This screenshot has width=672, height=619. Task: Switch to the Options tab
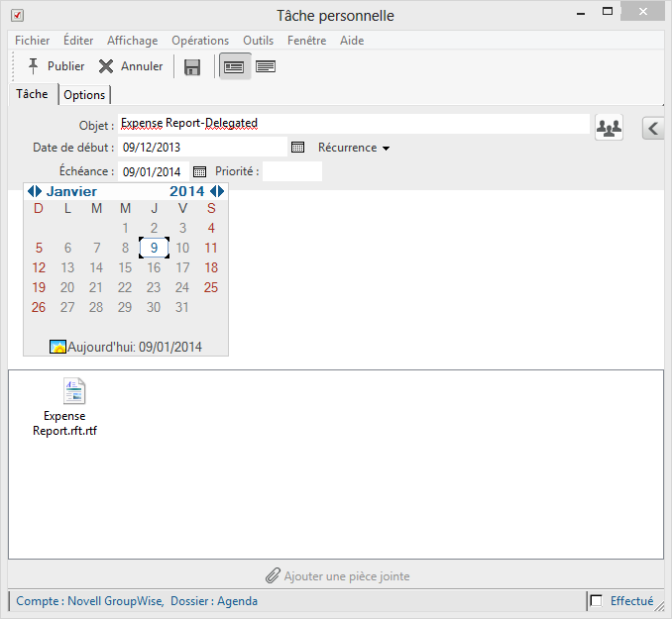pyautogui.click(x=84, y=95)
